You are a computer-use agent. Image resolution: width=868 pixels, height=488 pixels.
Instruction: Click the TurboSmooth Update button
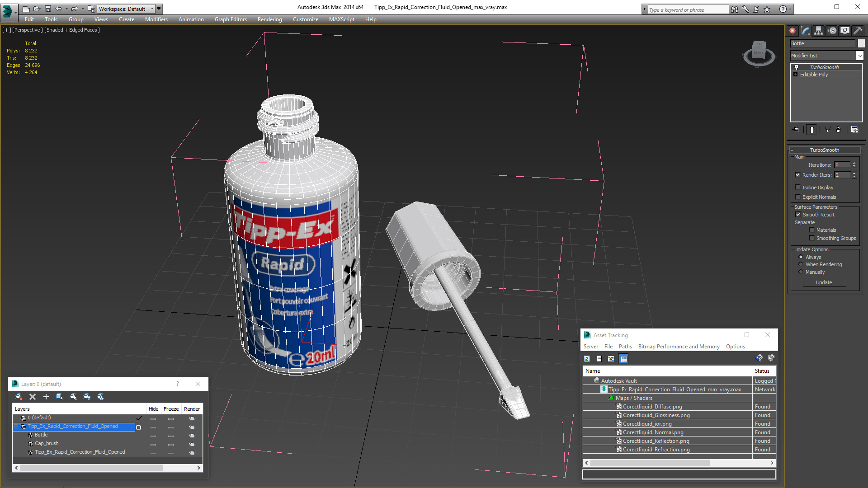[824, 282]
